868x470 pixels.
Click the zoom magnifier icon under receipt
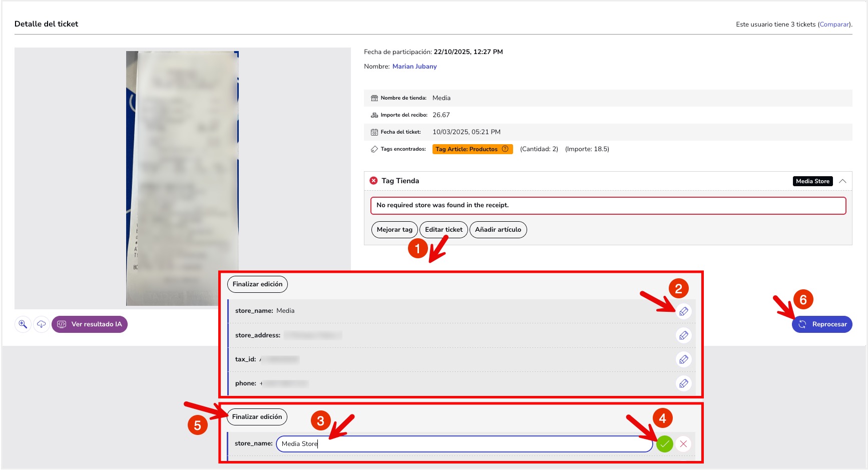(x=23, y=324)
